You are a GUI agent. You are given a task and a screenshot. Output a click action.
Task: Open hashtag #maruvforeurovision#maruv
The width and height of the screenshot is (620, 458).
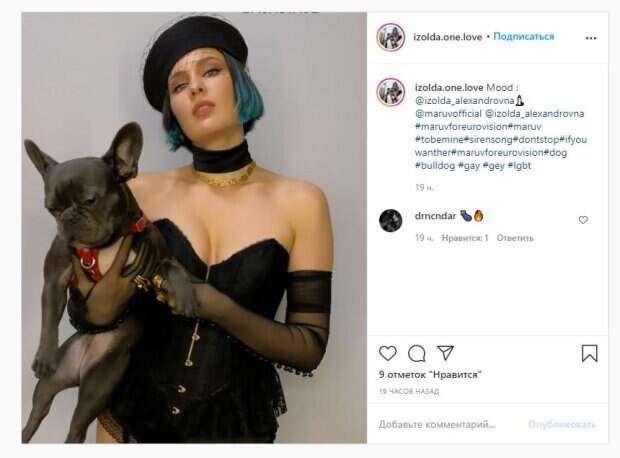[478, 127]
